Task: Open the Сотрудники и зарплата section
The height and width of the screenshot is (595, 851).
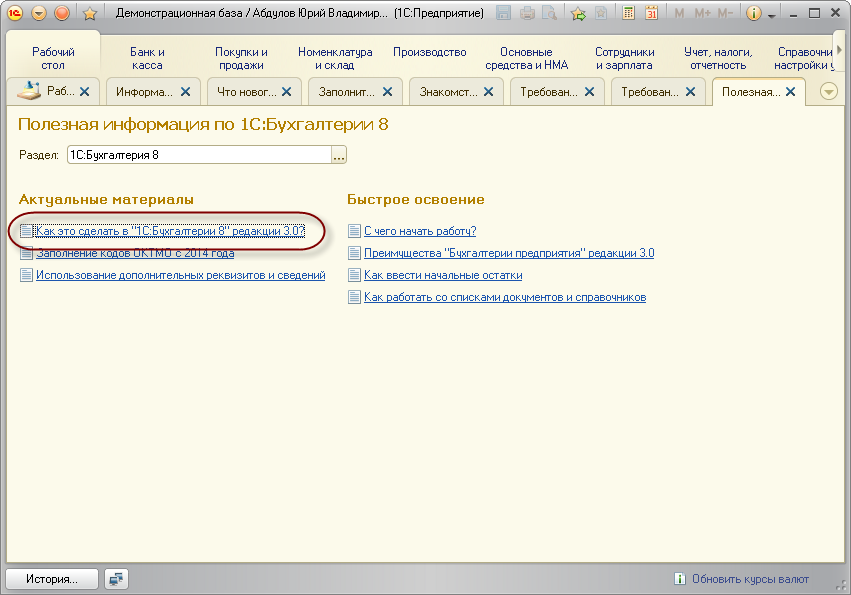Action: 625,59
